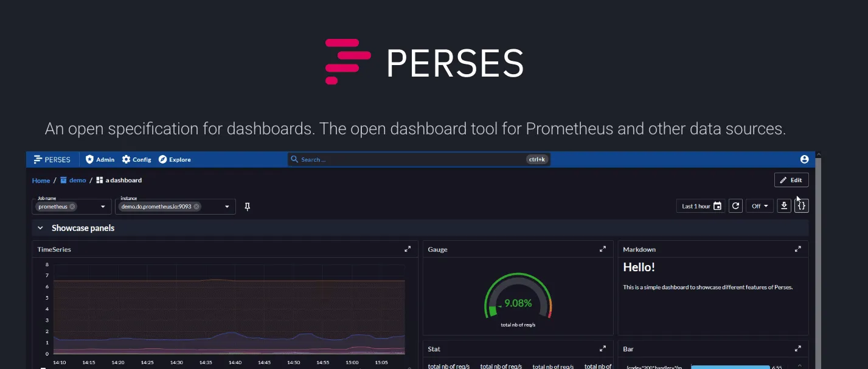Image resolution: width=868 pixels, height=369 pixels.
Task: Click the refresh dashboard icon
Action: (x=736, y=206)
